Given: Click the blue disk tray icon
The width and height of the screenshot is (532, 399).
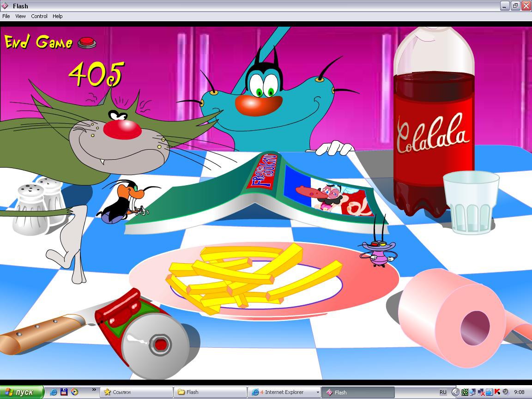Looking at the screenshot, I should point(489,392).
